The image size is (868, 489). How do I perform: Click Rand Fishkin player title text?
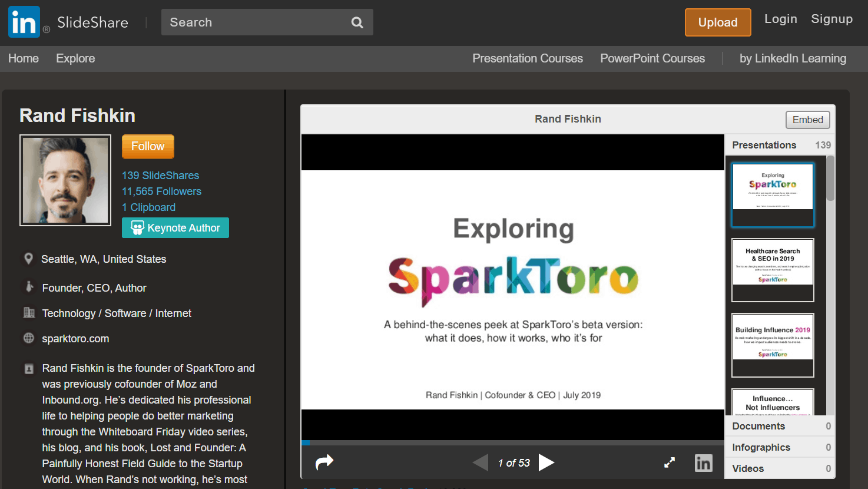(x=568, y=119)
